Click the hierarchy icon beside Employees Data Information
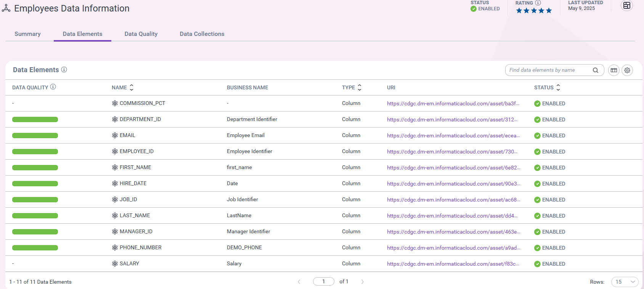 point(6,8)
